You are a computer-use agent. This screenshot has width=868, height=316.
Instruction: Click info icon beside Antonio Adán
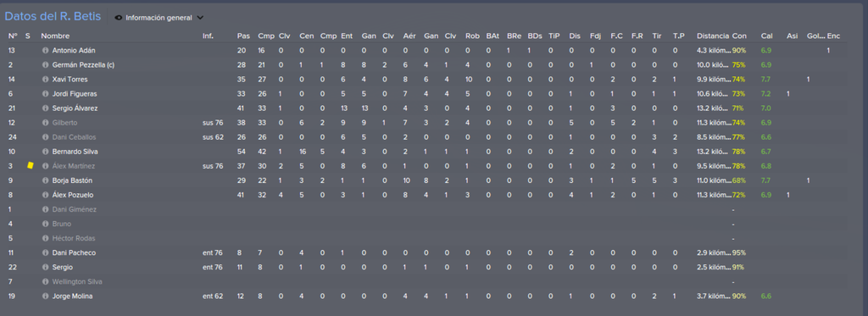click(x=46, y=50)
